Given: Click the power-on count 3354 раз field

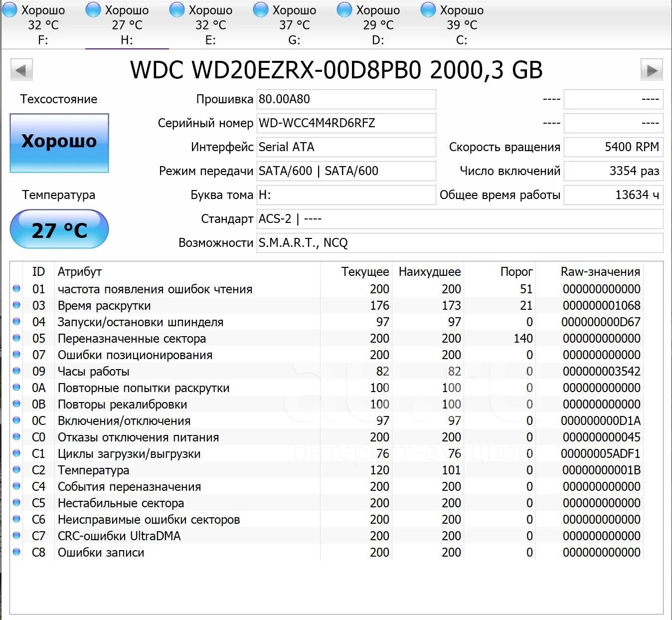Looking at the screenshot, I should tap(614, 171).
